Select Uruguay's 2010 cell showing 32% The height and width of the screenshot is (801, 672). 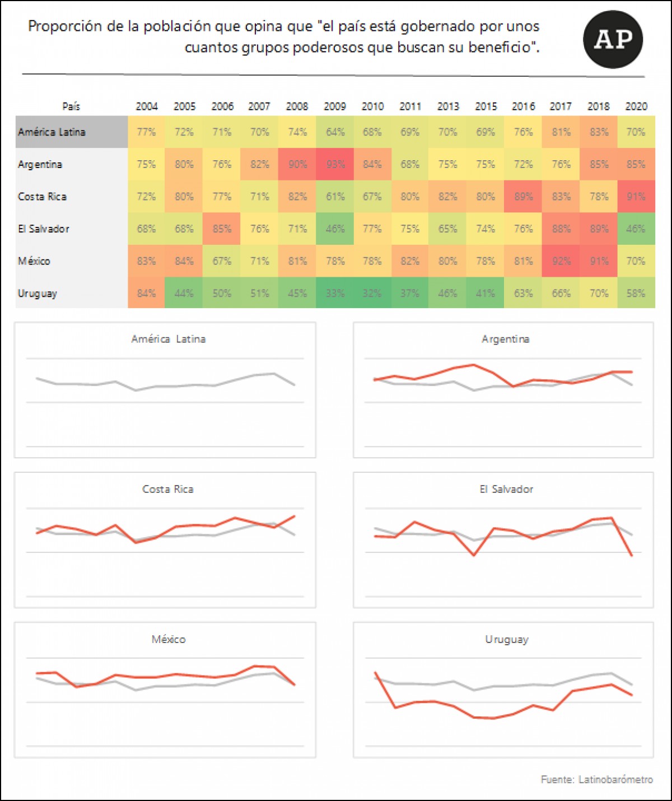tap(372, 293)
